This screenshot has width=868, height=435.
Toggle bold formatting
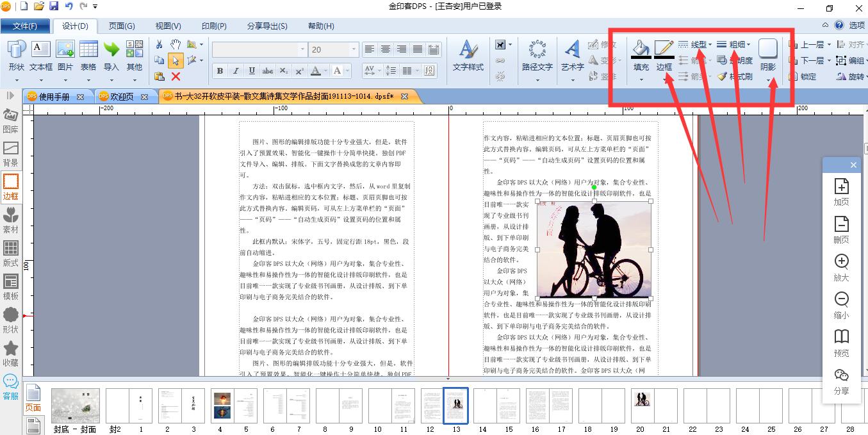(x=220, y=70)
